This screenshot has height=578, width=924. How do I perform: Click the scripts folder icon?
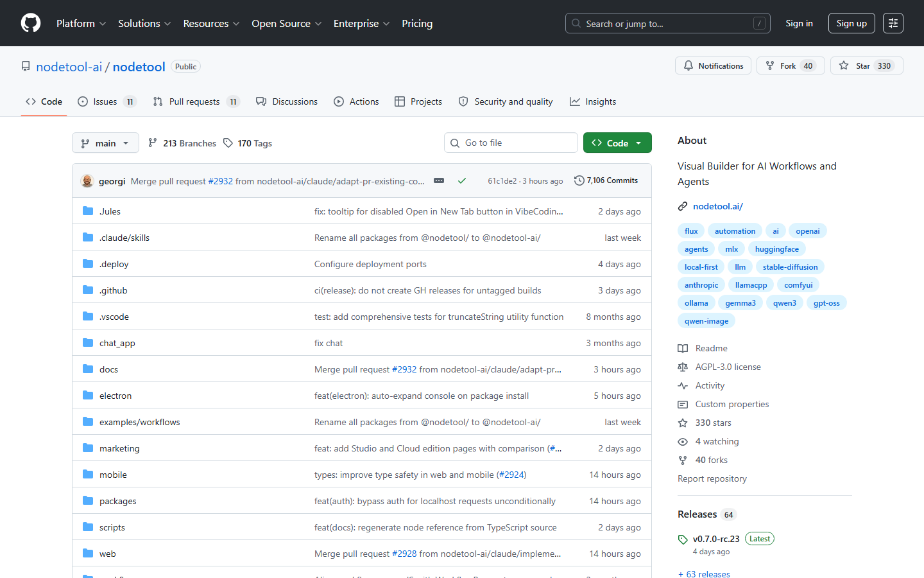88,527
